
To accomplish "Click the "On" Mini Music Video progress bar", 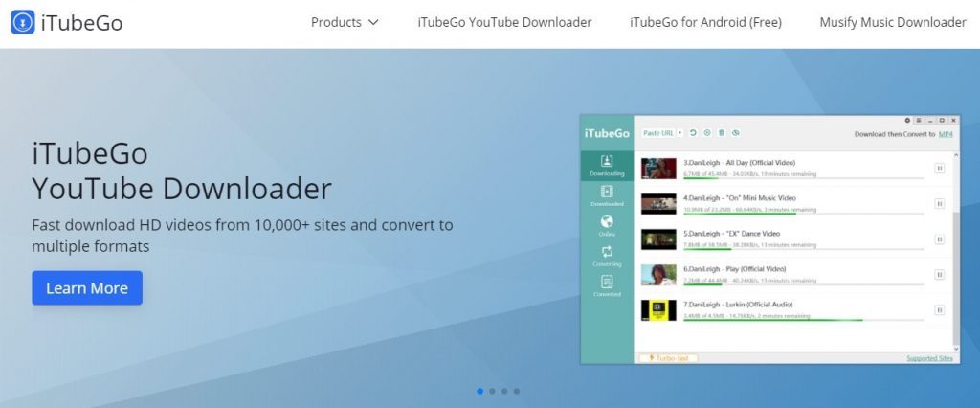I will (804, 214).
